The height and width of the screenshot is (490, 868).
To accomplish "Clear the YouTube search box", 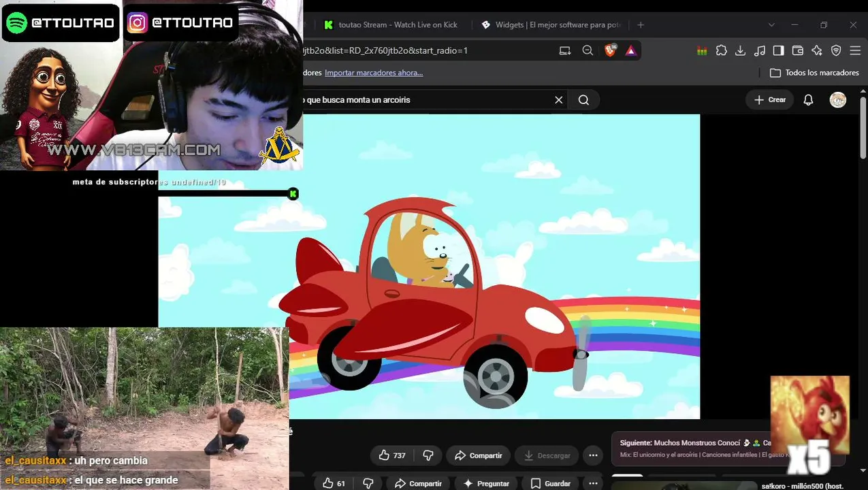I will point(559,100).
